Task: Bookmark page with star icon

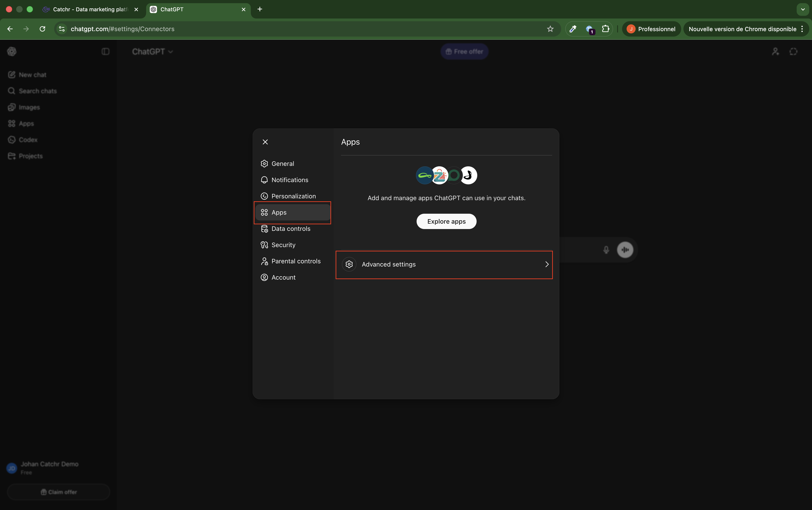Action: click(550, 29)
